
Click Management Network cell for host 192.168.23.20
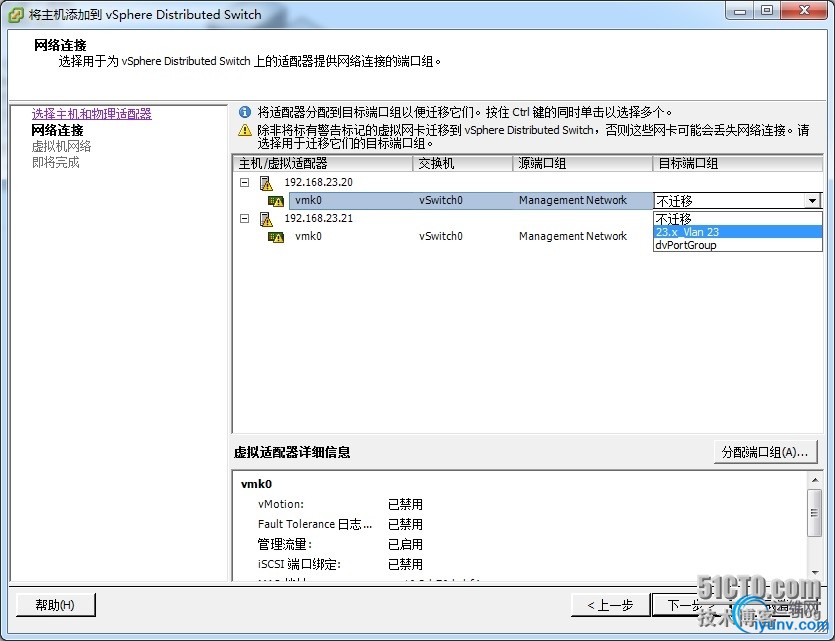(572, 201)
